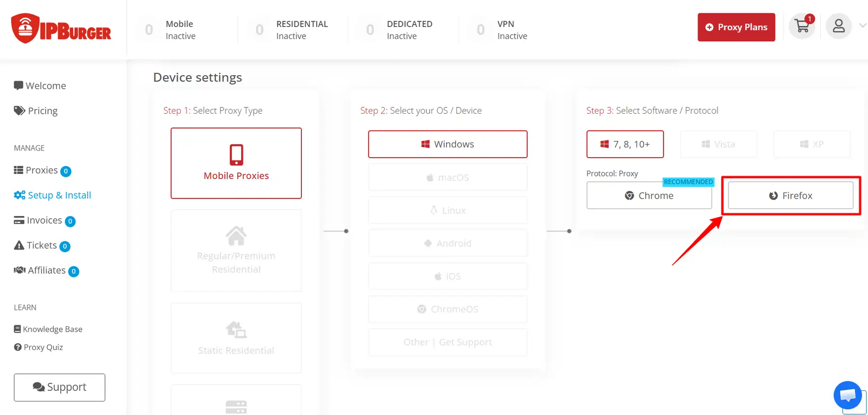Open the Proxy Quiz link
Screen dimensions: 868x415
click(x=39, y=347)
